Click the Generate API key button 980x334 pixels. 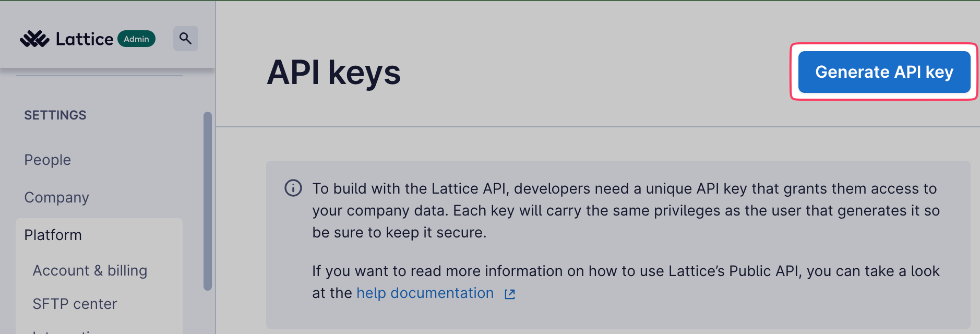tap(884, 72)
